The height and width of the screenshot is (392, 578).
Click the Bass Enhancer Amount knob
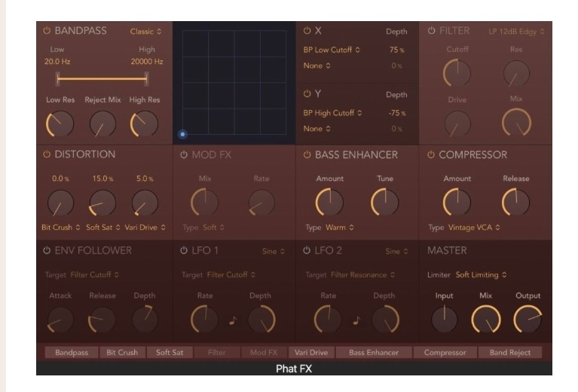(329, 202)
